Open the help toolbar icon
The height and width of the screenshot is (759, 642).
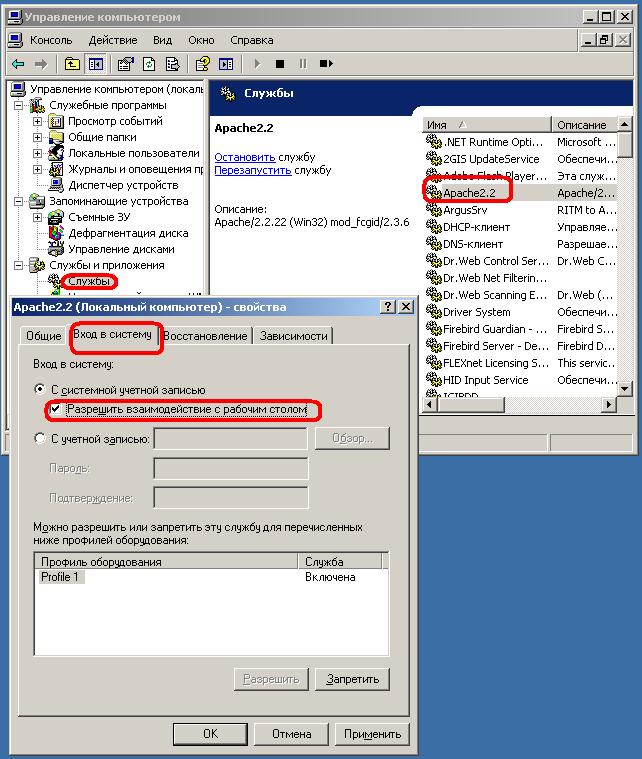pos(202,63)
